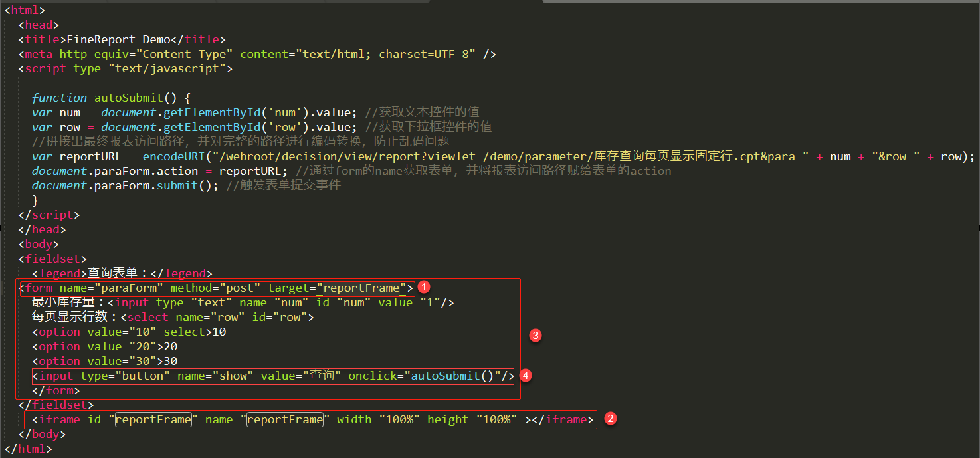Click the closing form tag
Image resolution: width=980 pixels, height=458 pixels.
[56, 390]
